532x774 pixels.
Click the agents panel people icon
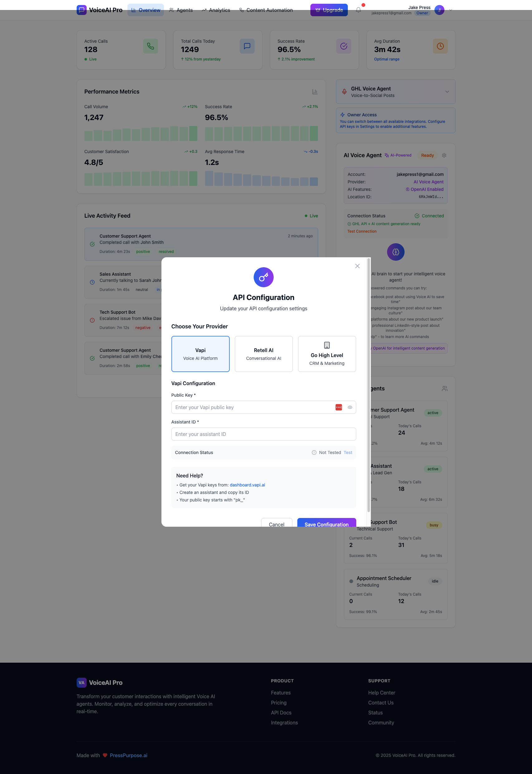(x=445, y=389)
